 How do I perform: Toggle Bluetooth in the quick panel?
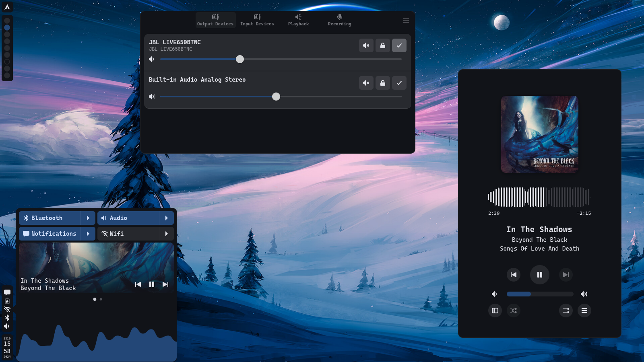(50, 218)
